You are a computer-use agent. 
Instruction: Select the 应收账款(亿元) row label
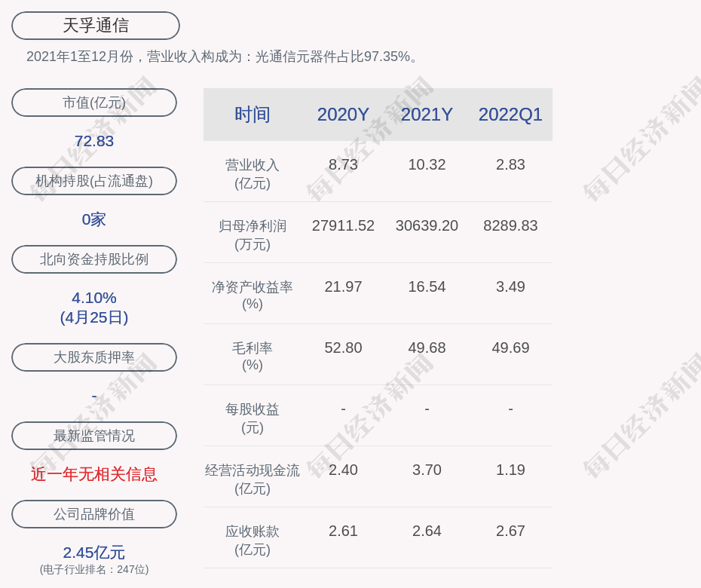pos(253,541)
